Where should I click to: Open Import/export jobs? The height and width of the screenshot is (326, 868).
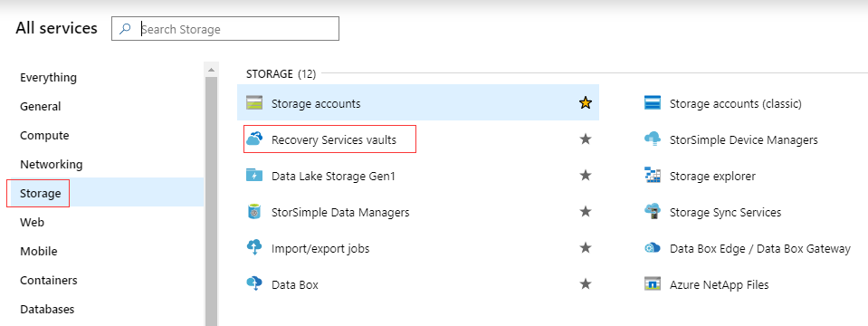(x=320, y=249)
